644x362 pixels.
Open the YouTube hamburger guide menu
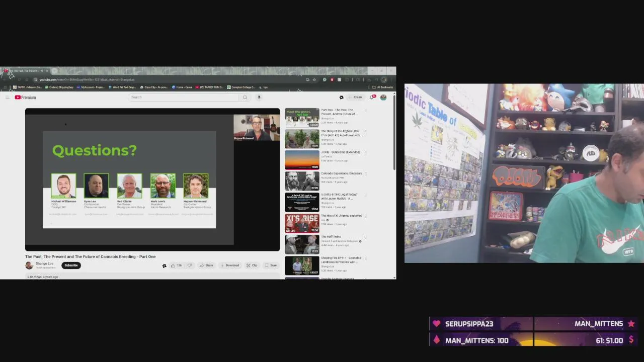click(7, 98)
